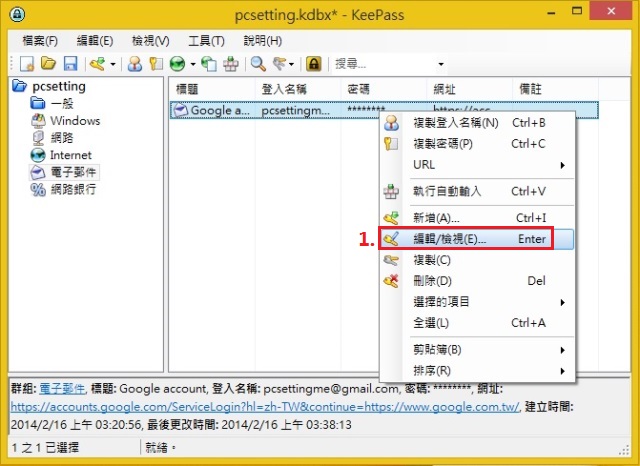This screenshot has height=466, width=640.
Task: Sort by the 標題 column header
Action: [x=213, y=89]
